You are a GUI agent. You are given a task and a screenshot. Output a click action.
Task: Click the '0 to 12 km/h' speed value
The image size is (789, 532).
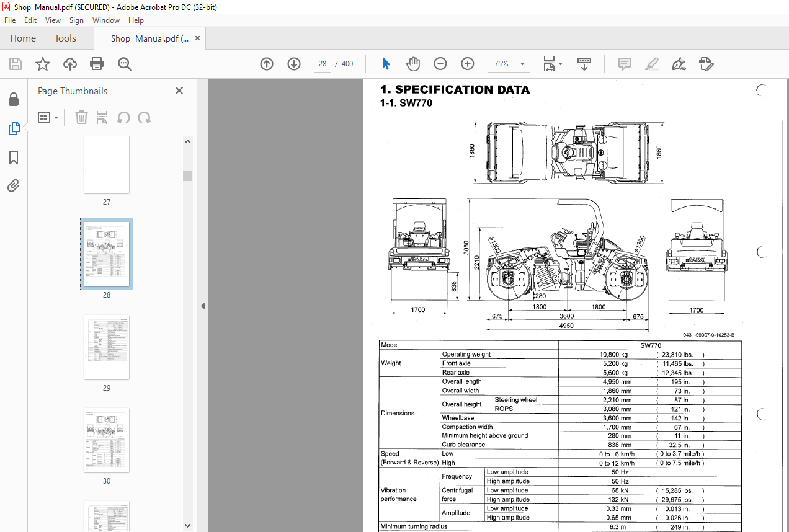tap(617, 463)
